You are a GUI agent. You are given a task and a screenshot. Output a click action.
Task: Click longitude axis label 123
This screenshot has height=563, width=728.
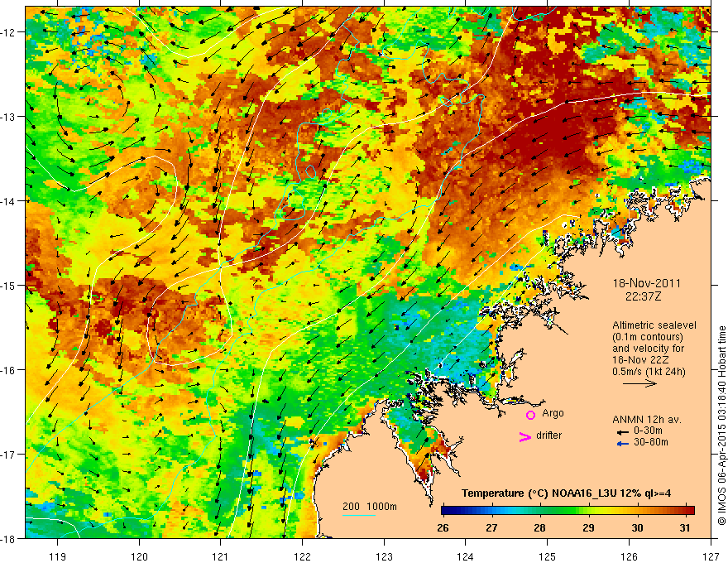point(384,556)
